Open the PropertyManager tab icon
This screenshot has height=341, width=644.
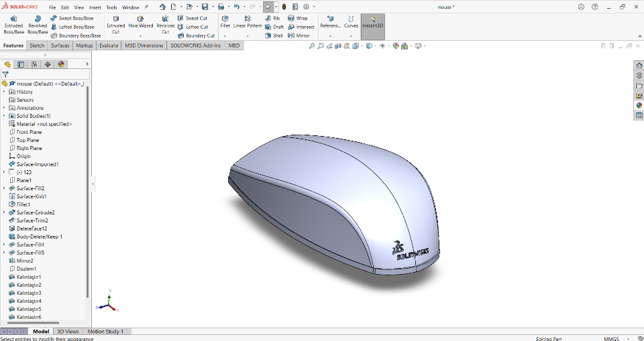click(x=21, y=64)
